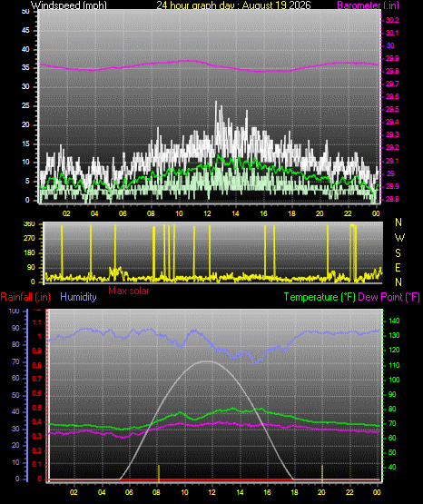Screen dimensions: 423x504
Task: Select the "0.3" rainfall axis value
Action: (37, 436)
